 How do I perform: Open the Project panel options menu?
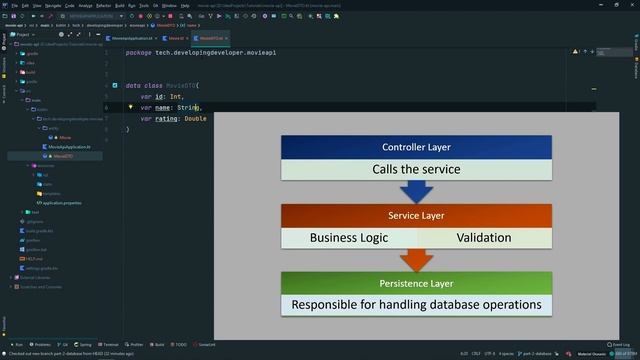[x=89, y=35]
